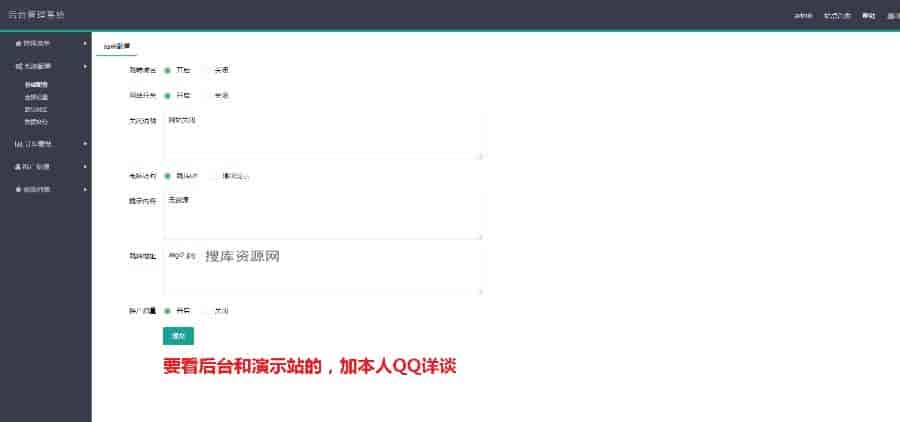Click the icon of the first sidebar menu

point(18,43)
